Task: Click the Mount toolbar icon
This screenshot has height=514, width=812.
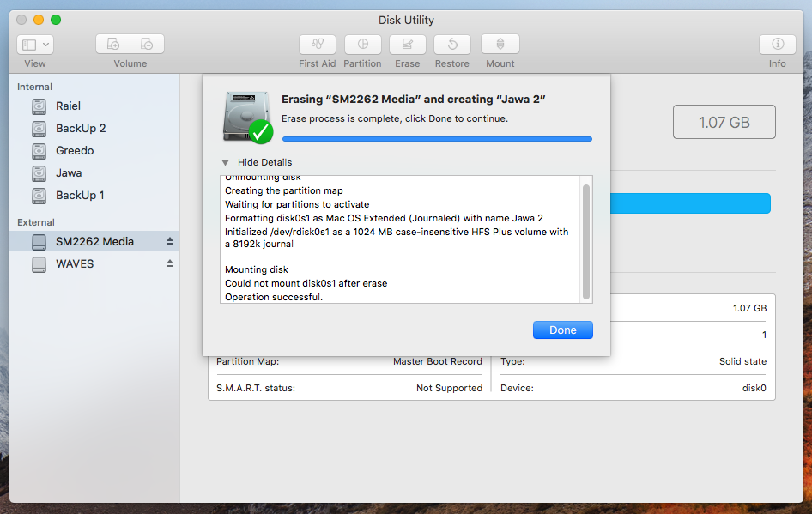Action: click(500, 45)
